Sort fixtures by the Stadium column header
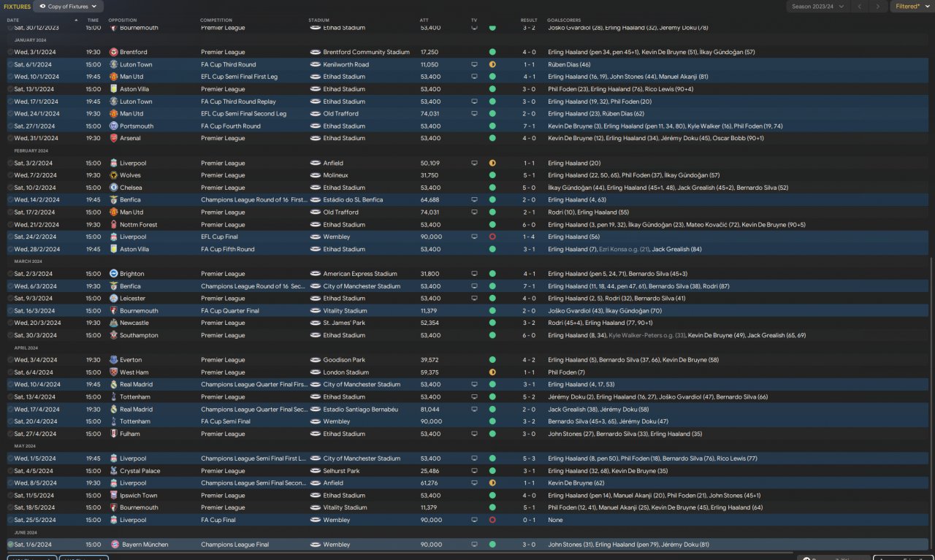The image size is (935, 560). [319, 20]
